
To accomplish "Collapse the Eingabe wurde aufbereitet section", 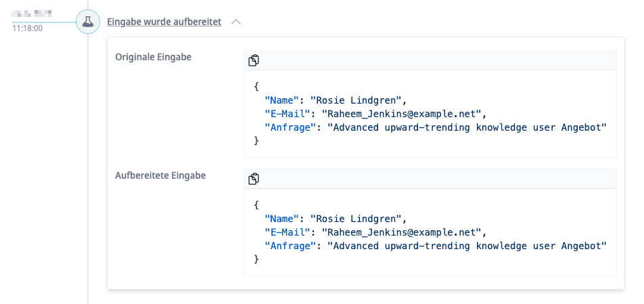I will point(236,22).
